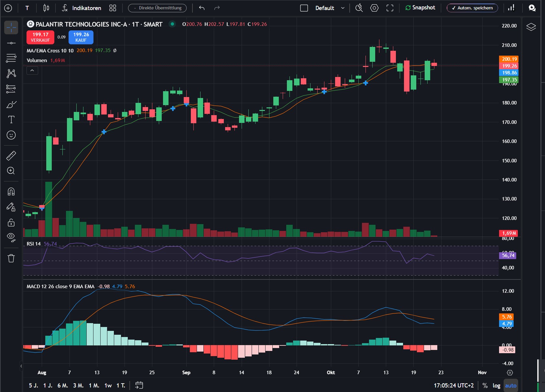Select the 6 M. time range
This screenshot has height=392, width=545.
pyautogui.click(x=62, y=386)
